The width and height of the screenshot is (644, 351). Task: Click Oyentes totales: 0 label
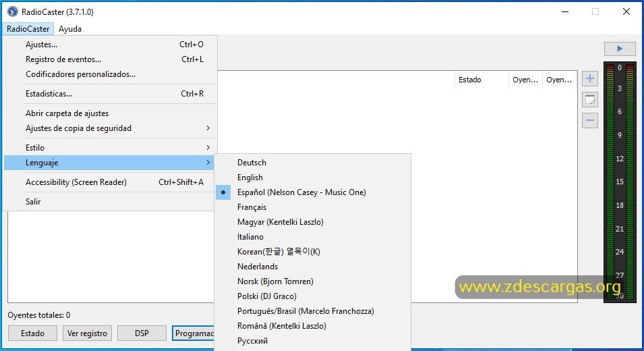[x=39, y=315]
